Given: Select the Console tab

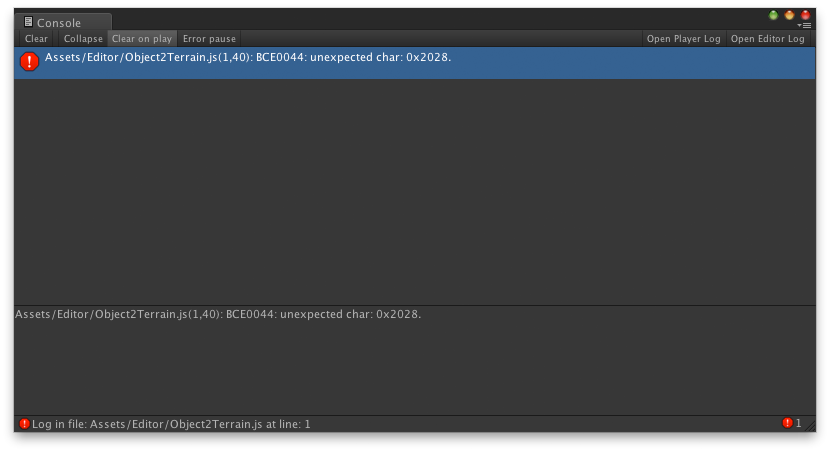Looking at the screenshot, I should (x=64, y=22).
